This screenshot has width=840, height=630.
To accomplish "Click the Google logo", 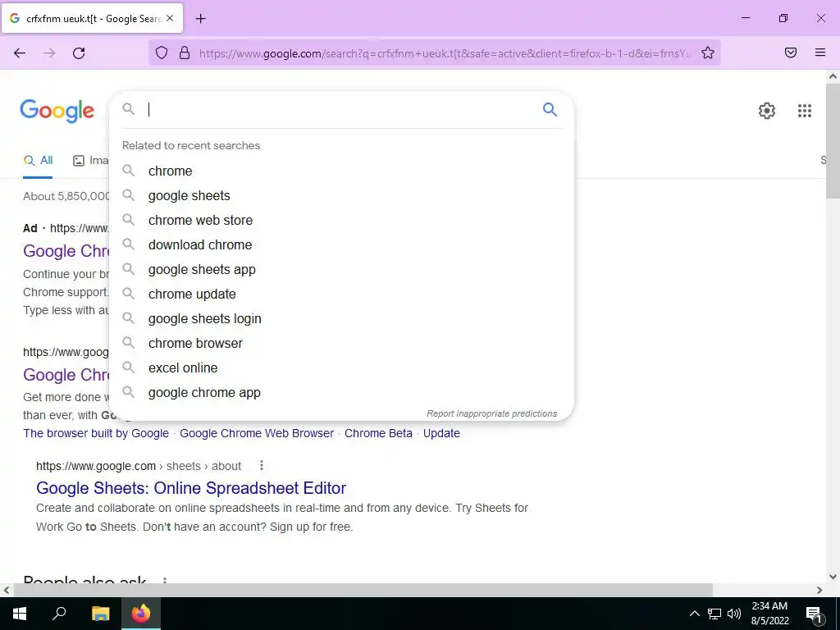I will click(x=57, y=111).
